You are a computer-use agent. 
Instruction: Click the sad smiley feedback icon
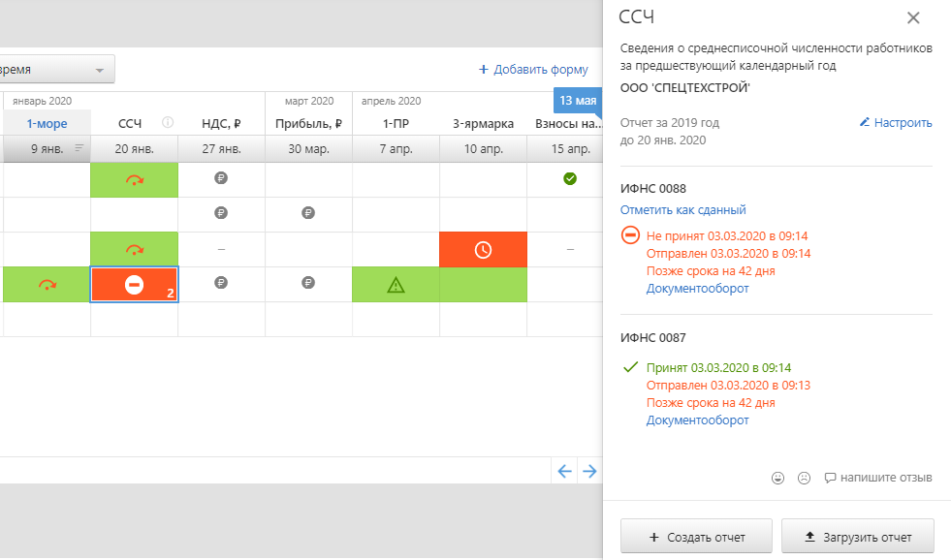click(x=803, y=478)
